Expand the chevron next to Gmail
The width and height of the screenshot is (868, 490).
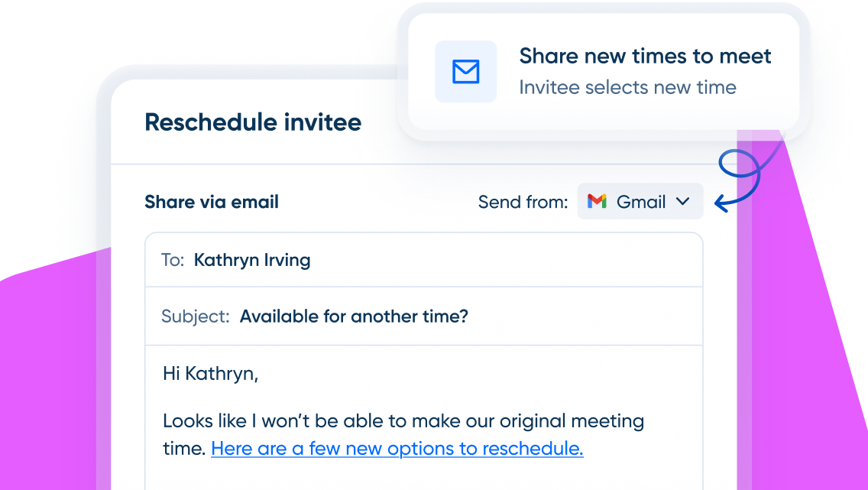(x=683, y=201)
